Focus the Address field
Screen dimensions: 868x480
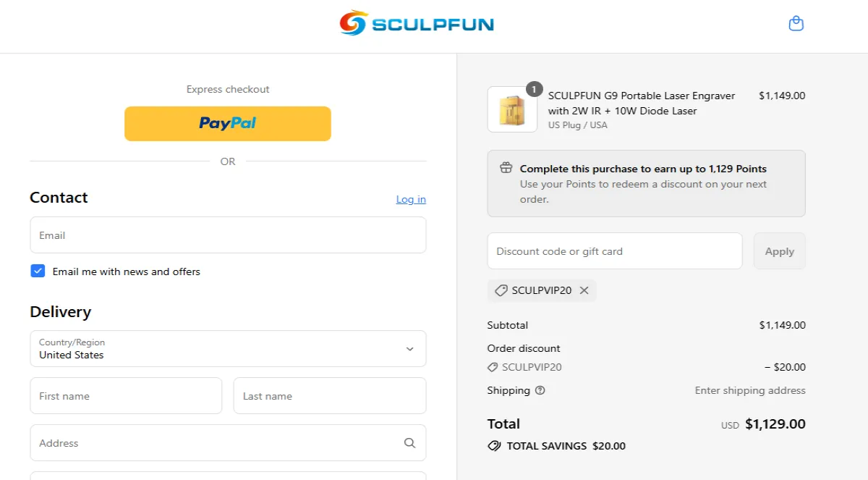(x=228, y=443)
